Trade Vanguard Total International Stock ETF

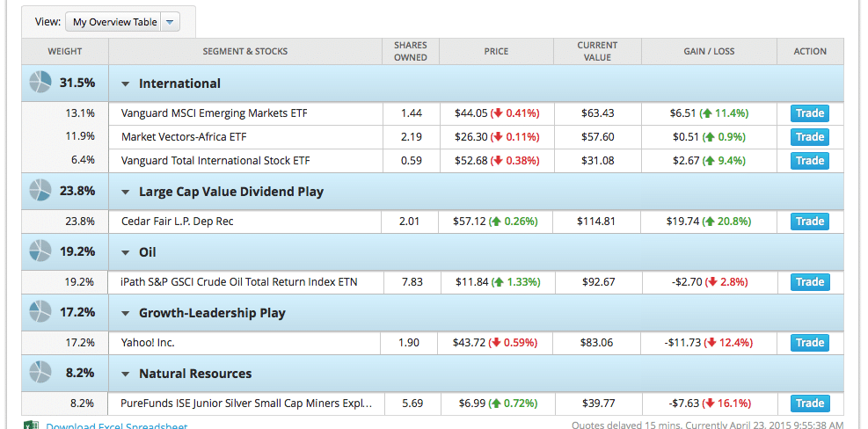(x=810, y=161)
